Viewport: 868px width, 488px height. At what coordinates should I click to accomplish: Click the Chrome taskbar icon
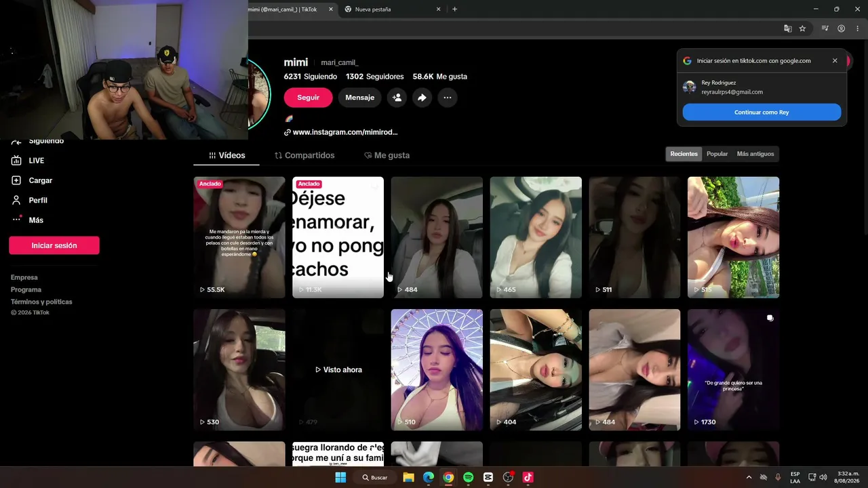click(448, 477)
